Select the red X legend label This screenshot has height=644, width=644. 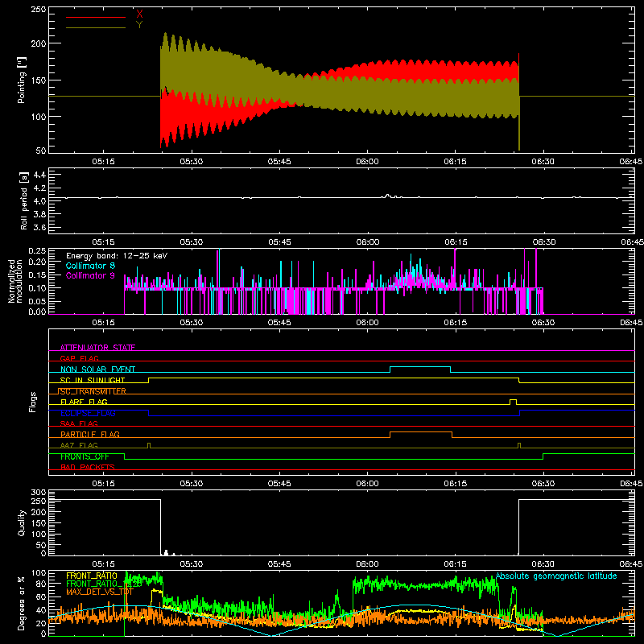[x=139, y=14]
